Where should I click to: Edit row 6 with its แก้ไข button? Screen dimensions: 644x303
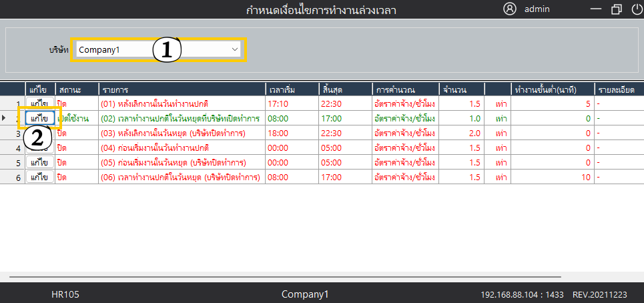40,177
